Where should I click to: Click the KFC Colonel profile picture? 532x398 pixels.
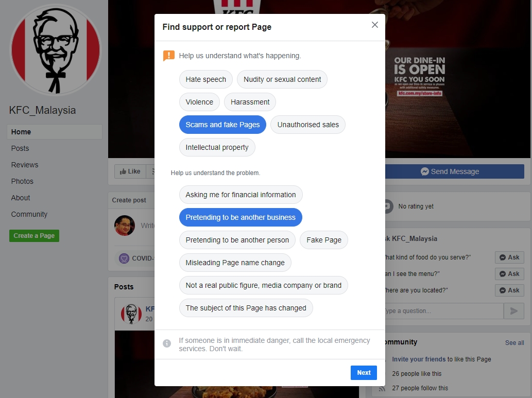pyautogui.click(x=55, y=49)
